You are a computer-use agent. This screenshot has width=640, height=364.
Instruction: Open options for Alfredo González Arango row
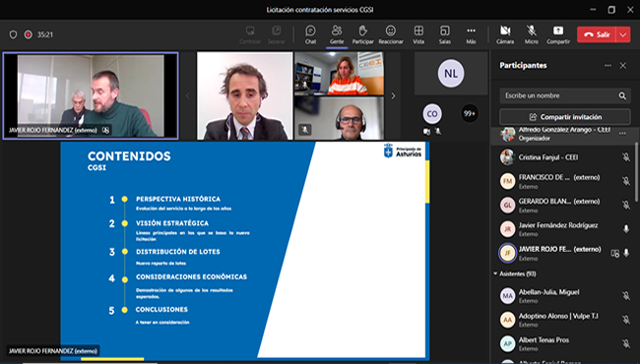tap(622, 133)
